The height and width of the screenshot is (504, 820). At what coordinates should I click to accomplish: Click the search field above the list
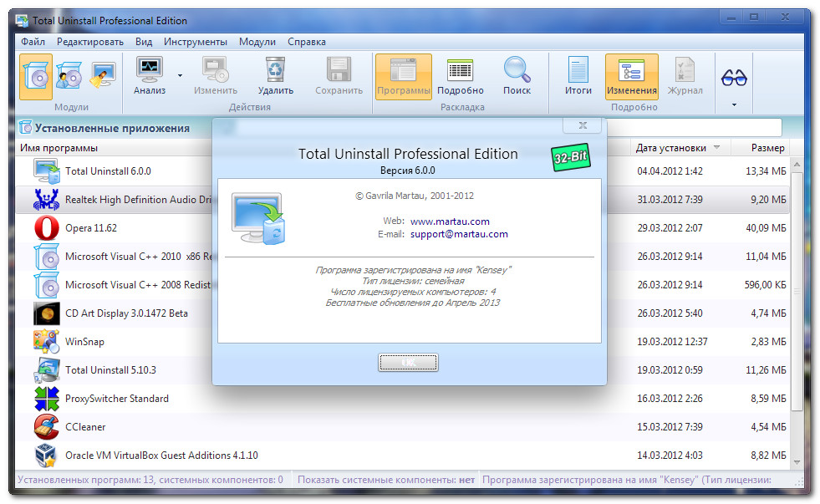695,128
